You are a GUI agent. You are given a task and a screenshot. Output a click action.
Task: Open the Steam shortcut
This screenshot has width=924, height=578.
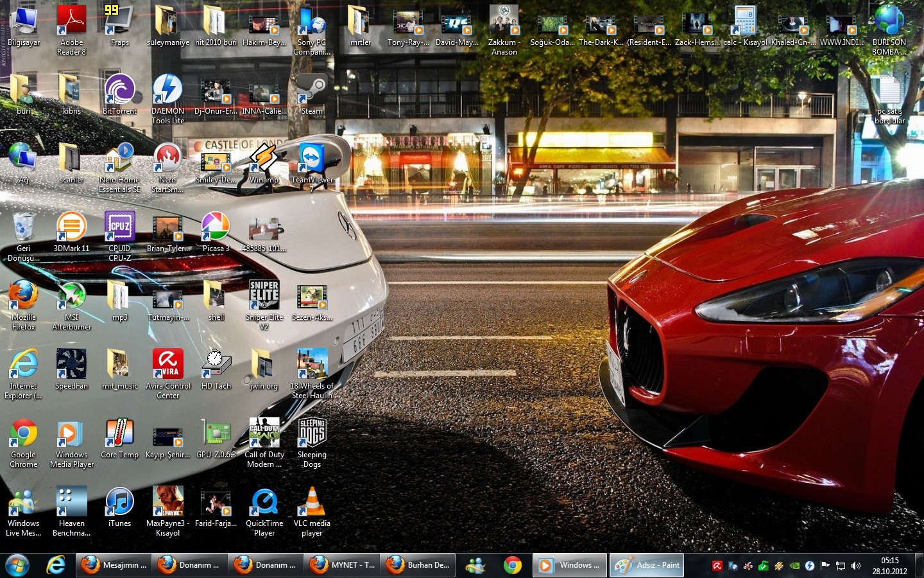pyautogui.click(x=312, y=94)
